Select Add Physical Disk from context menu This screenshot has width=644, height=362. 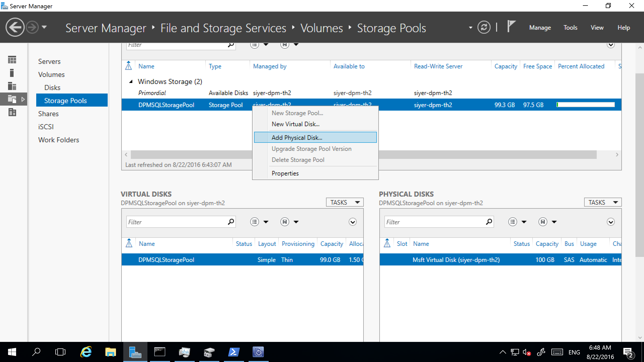coord(297,138)
